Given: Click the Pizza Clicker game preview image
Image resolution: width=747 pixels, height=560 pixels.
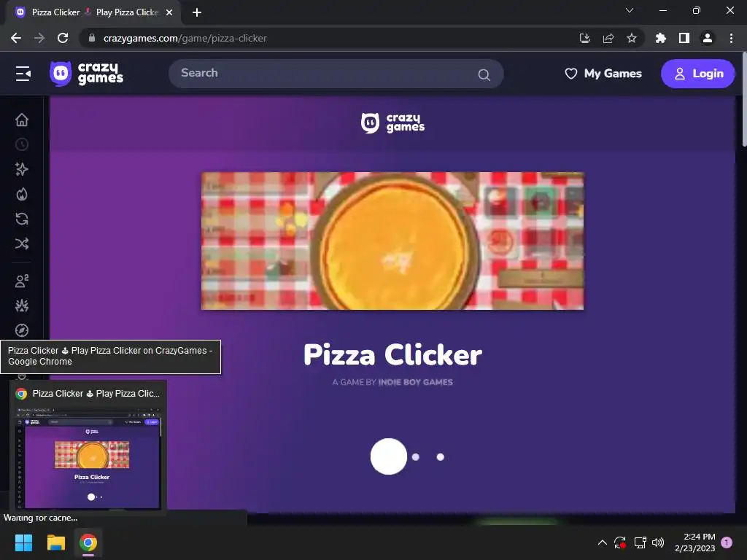Looking at the screenshot, I should [x=392, y=241].
